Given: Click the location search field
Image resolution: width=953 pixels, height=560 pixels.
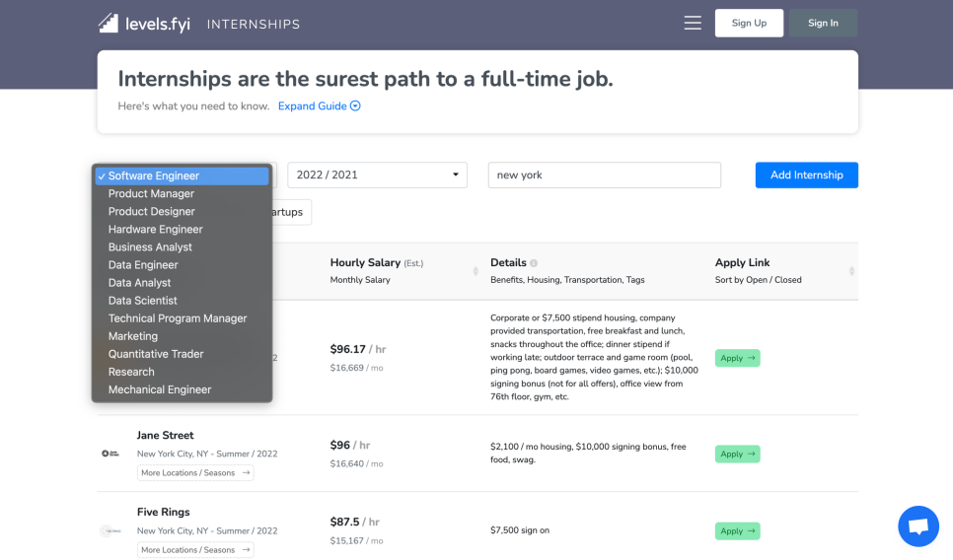Looking at the screenshot, I should pyautogui.click(x=604, y=175).
